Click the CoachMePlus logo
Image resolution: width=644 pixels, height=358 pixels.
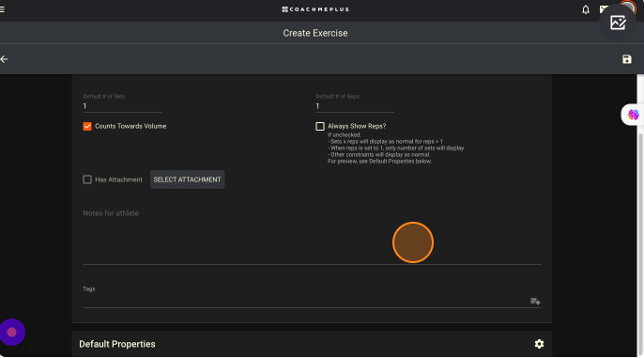point(315,9)
